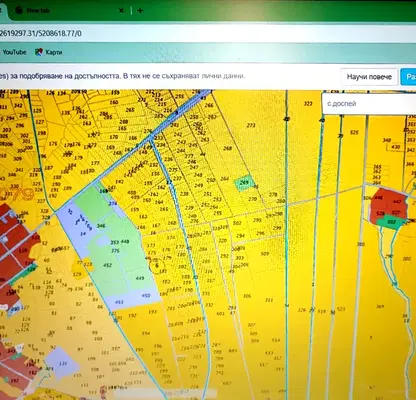416x400 pixels.
Task: Click yellow parcel 273 on map
Action: tap(251, 125)
